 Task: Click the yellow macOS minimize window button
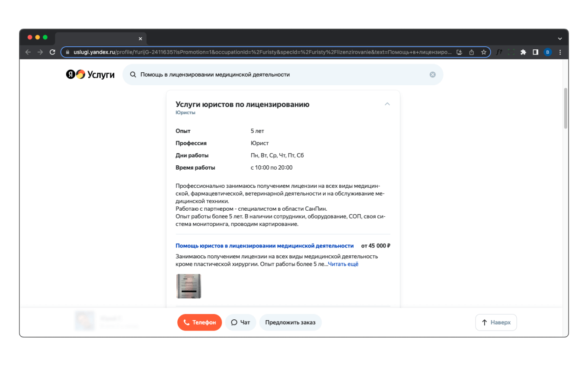click(38, 38)
